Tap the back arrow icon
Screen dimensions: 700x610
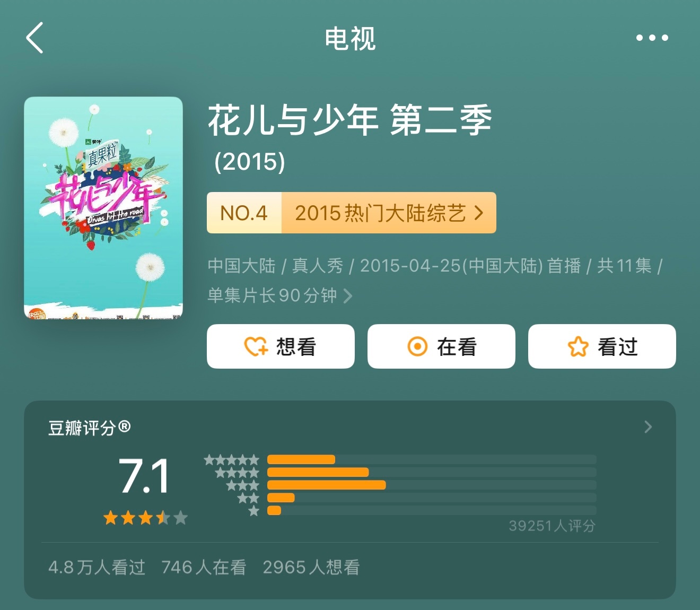coord(34,38)
